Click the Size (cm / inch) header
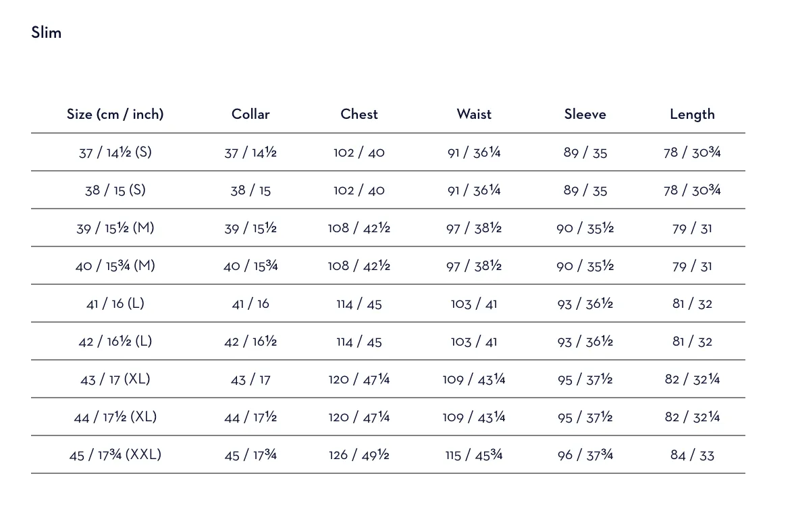The image size is (794, 532). 115,114
